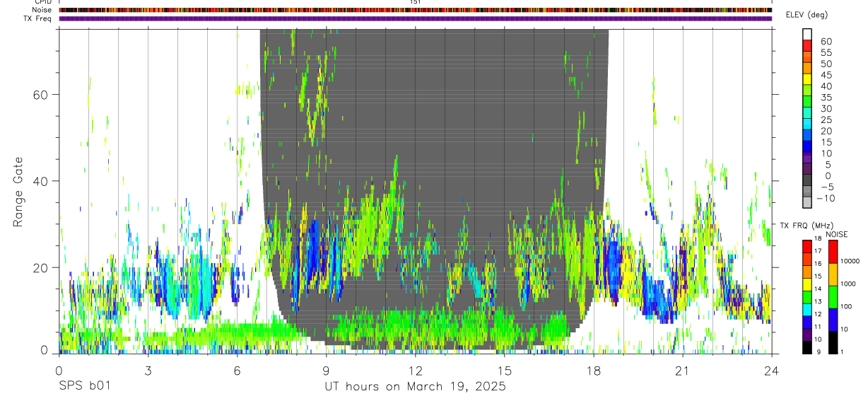868x401 pixels.
Task: Click the yellow segment of TX FRQ colorbar
Action: pos(807,285)
